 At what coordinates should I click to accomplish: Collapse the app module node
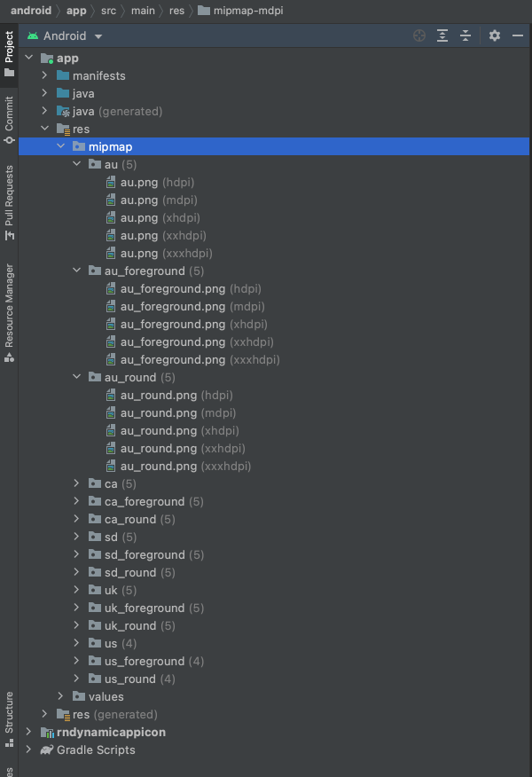[x=29, y=58]
